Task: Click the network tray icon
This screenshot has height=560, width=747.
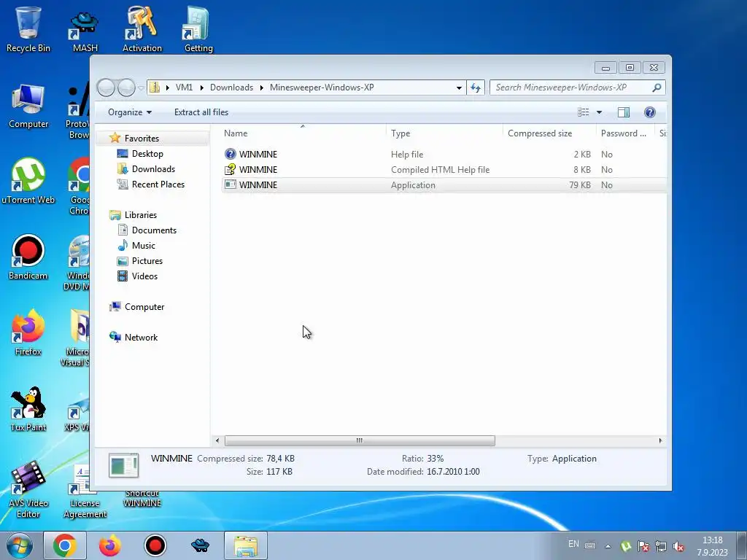Action: (x=661, y=546)
